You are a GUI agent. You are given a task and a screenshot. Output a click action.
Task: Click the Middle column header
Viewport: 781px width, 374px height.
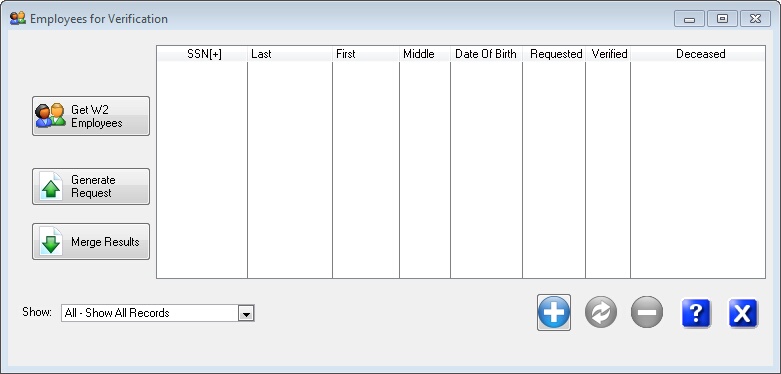(425, 54)
